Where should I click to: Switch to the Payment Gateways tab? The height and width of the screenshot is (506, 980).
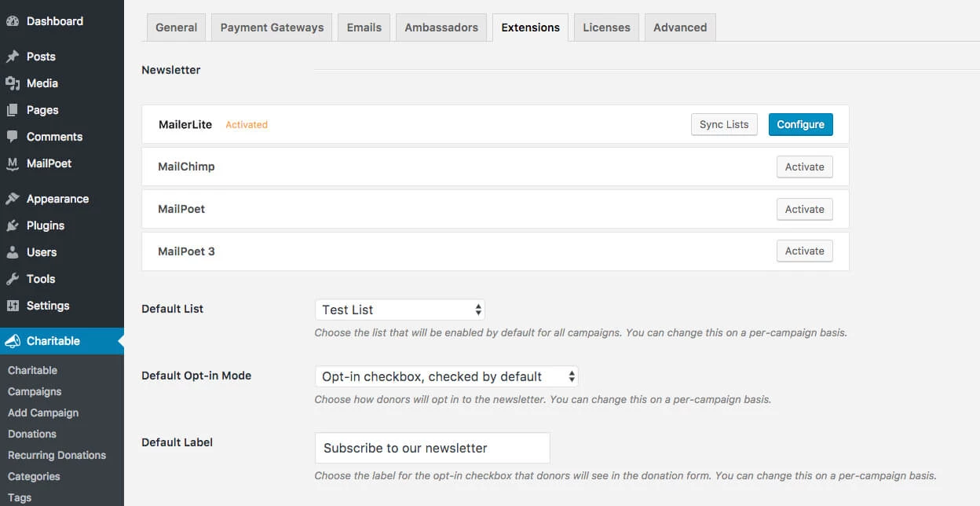[x=272, y=27]
